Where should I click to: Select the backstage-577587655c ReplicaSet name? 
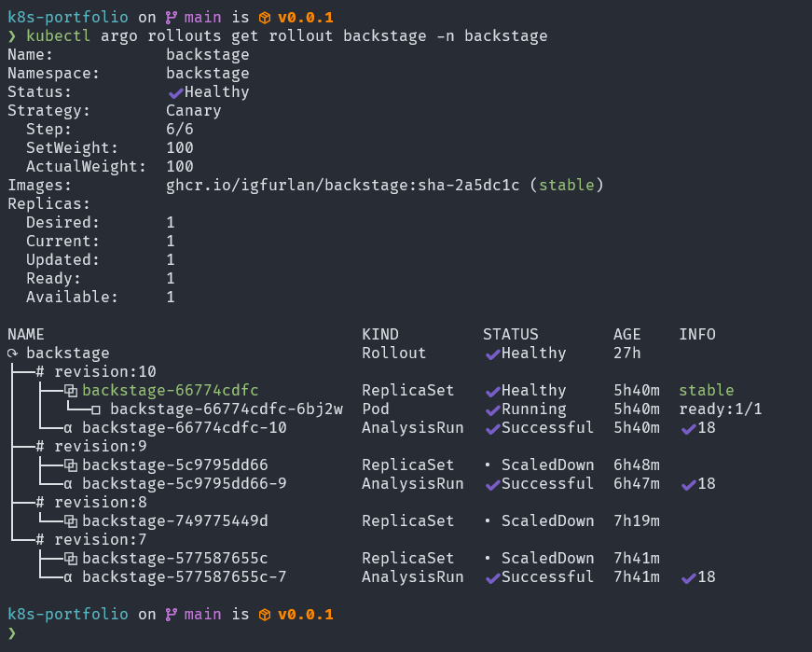174,559
